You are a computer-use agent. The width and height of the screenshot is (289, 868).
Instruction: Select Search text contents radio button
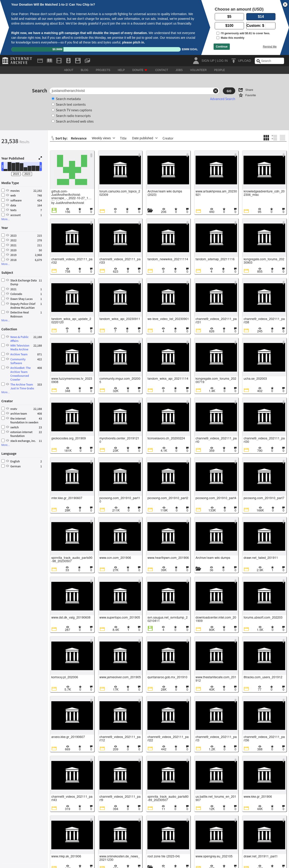click(53, 105)
